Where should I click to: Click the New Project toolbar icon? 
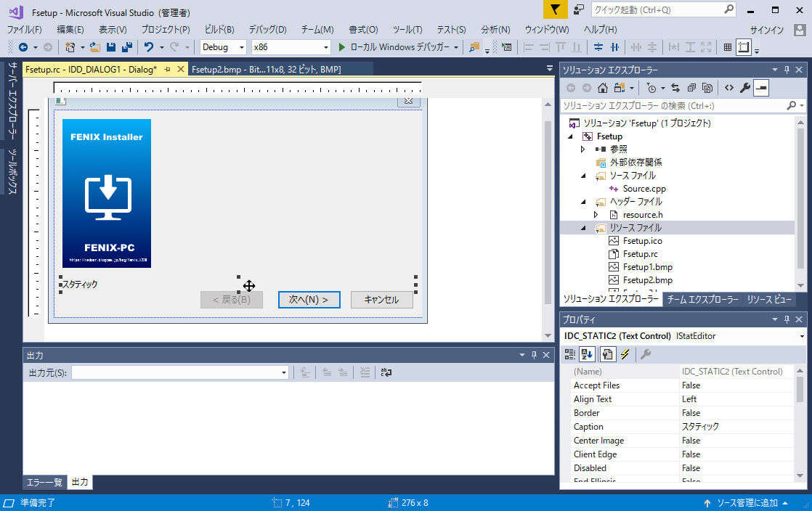click(70, 47)
